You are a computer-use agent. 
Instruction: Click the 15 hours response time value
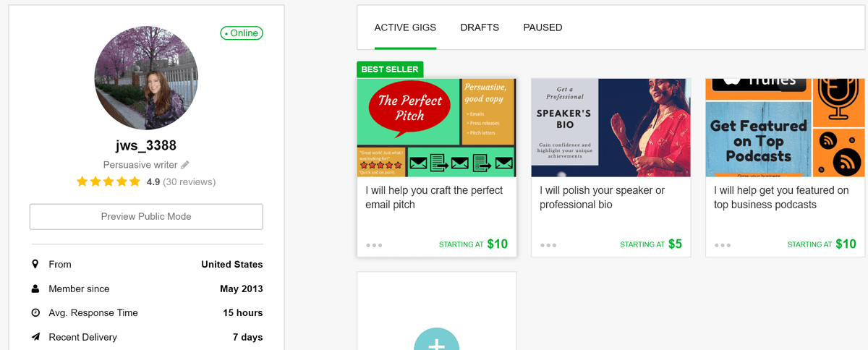(243, 313)
